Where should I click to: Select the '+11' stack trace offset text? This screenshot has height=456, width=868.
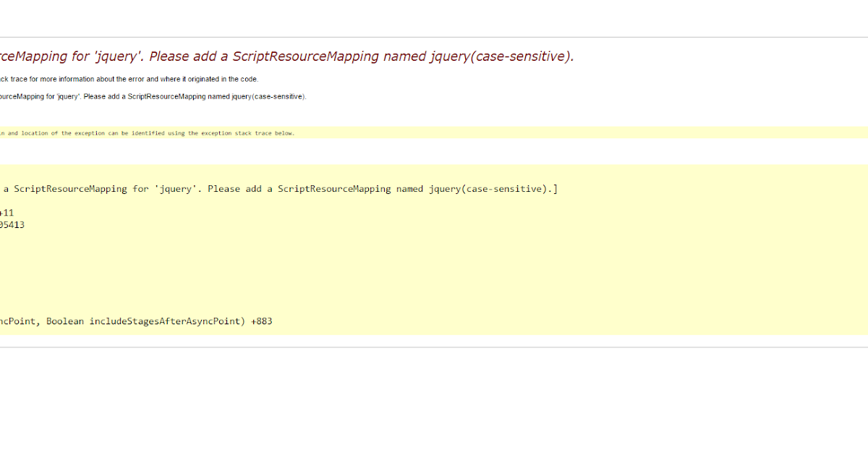(x=5, y=212)
